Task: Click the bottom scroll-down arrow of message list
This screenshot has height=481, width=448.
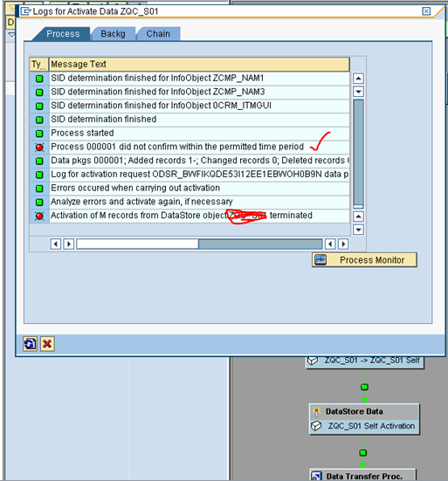Action: [x=358, y=230]
